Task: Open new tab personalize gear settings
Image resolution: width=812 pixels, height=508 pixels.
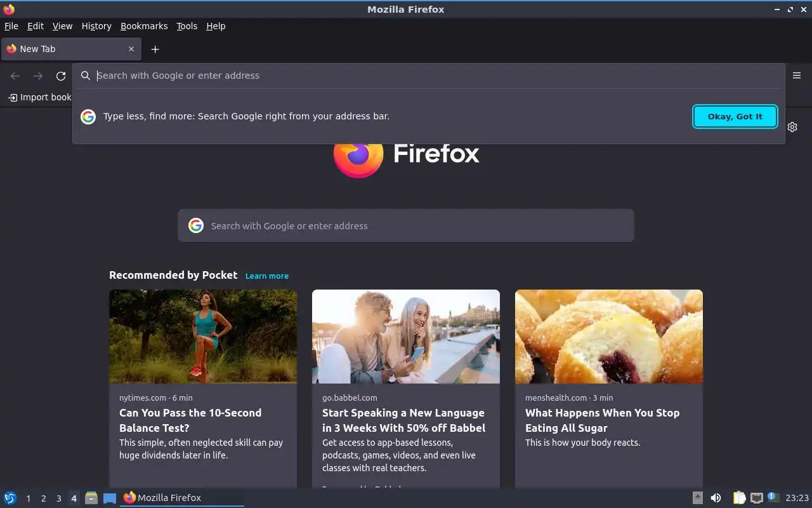Action: point(792,127)
